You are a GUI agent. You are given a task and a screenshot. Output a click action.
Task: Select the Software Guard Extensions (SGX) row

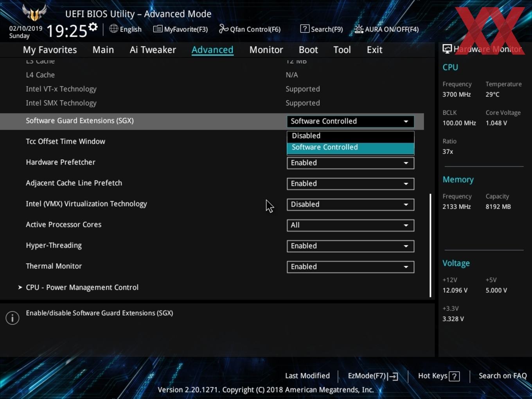click(212, 121)
